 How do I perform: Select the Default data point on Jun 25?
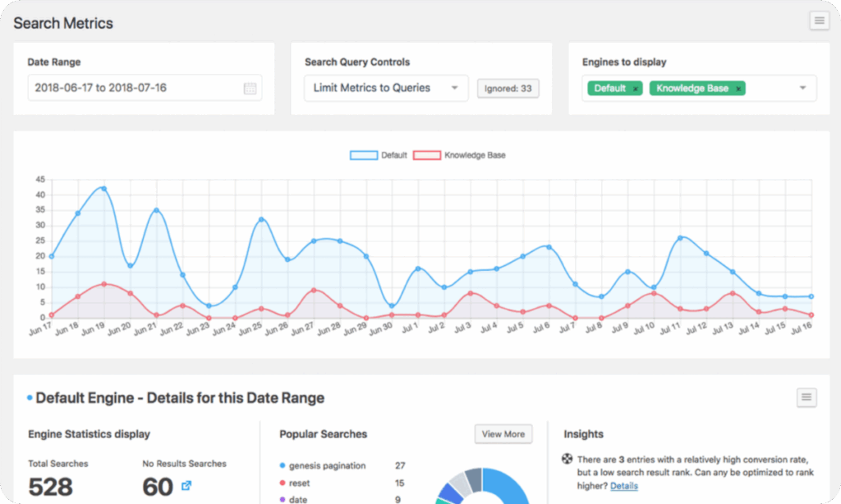pos(261,219)
